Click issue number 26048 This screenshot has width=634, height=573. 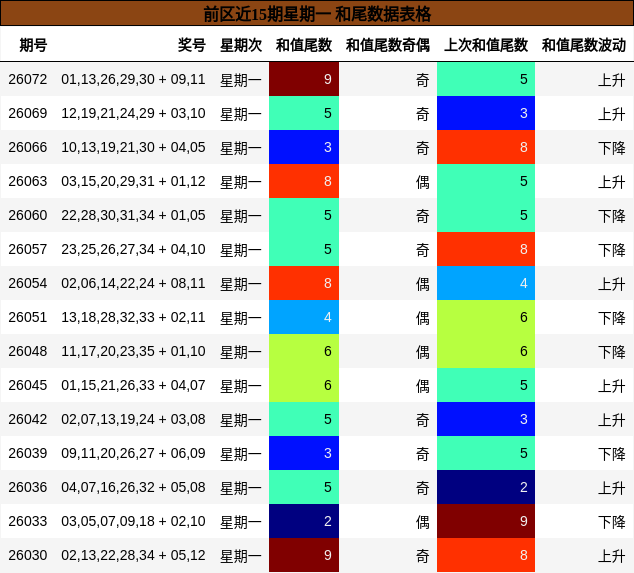pyautogui.click(x=28, y=351)
